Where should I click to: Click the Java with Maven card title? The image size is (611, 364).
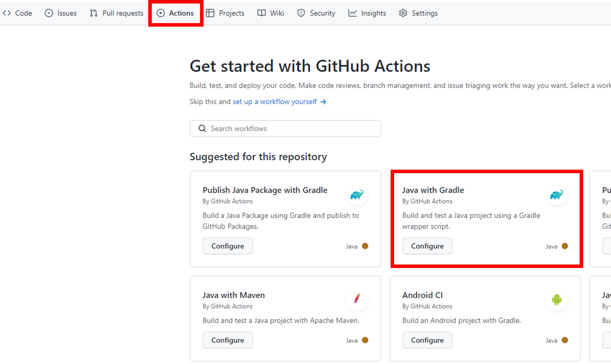coord(233,295)
